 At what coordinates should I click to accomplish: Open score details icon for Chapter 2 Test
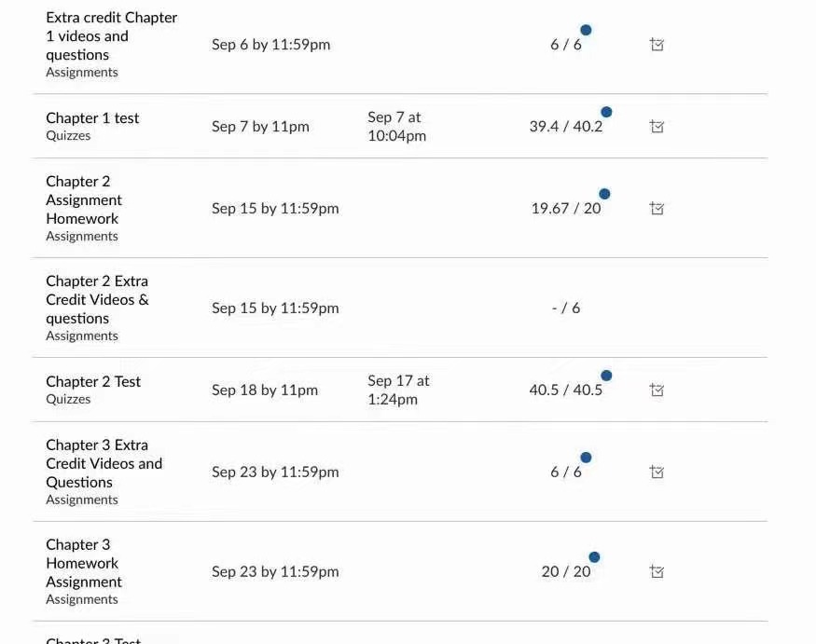tap(657, 391)
